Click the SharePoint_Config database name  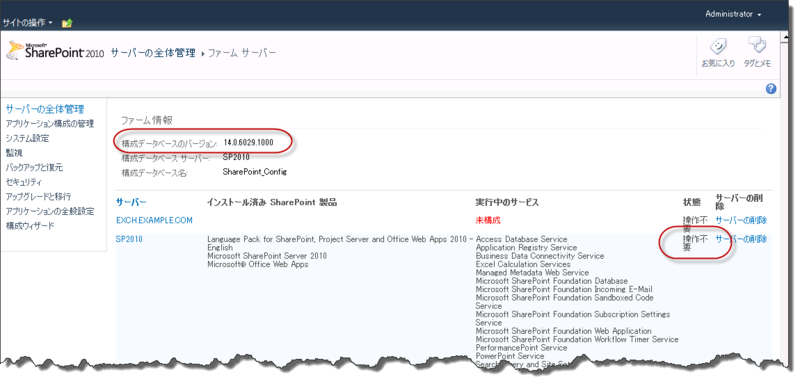tap(255, 172)
